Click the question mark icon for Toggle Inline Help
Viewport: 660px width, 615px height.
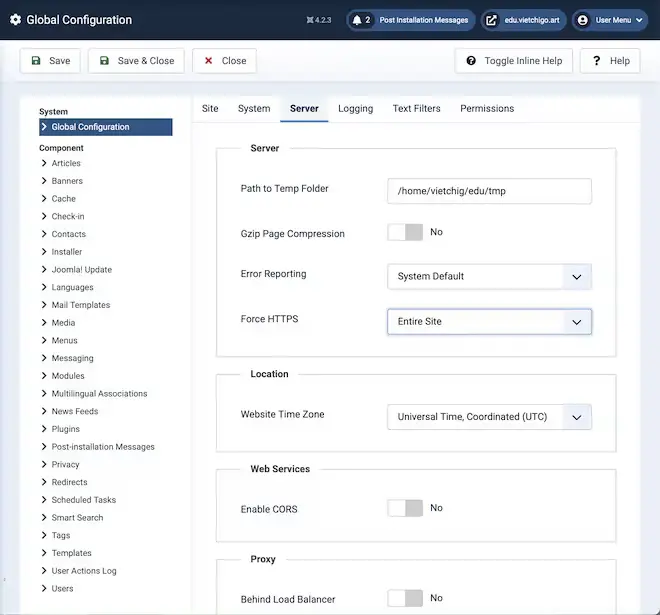point(471,61)
